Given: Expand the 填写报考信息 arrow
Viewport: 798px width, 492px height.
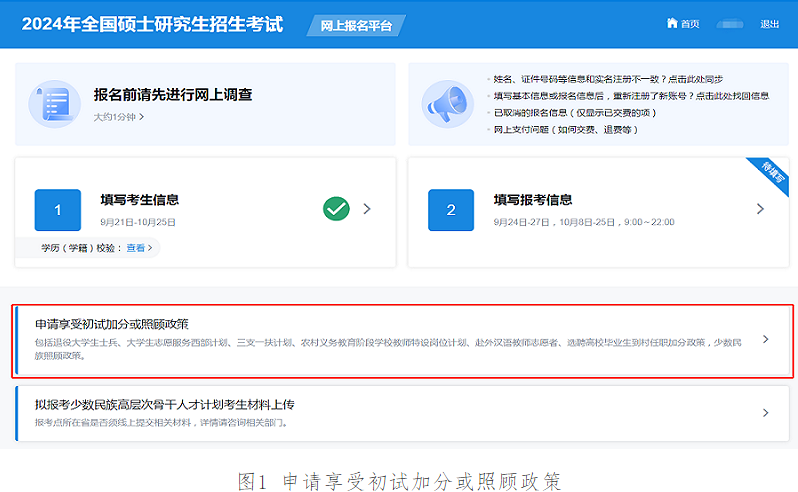Looking at the screenshot, I should tap(760, 209).
